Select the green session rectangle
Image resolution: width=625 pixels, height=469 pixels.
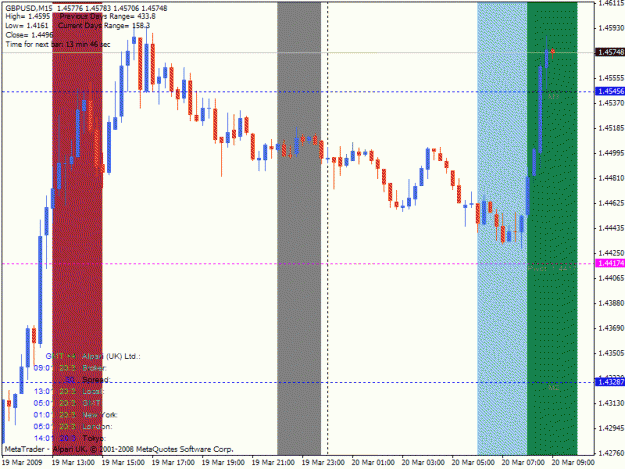[x=552, y=229]
